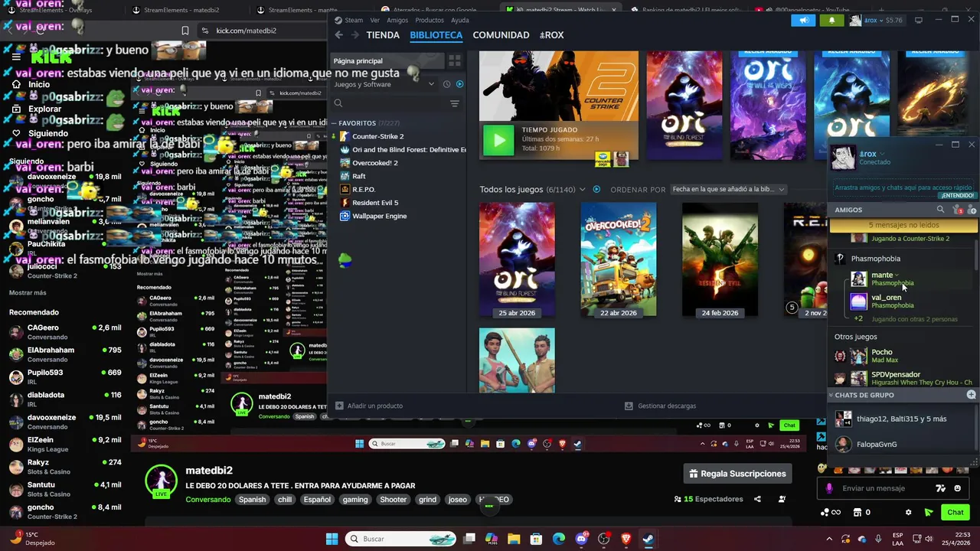This screenshot has width=980, height=551.
Task: Click Phasmophobia game group icon in friends list
Action: coord(840,259)
